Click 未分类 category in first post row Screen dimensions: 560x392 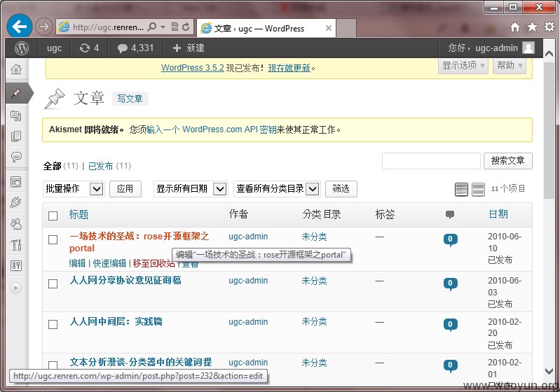tap(314, 237)
